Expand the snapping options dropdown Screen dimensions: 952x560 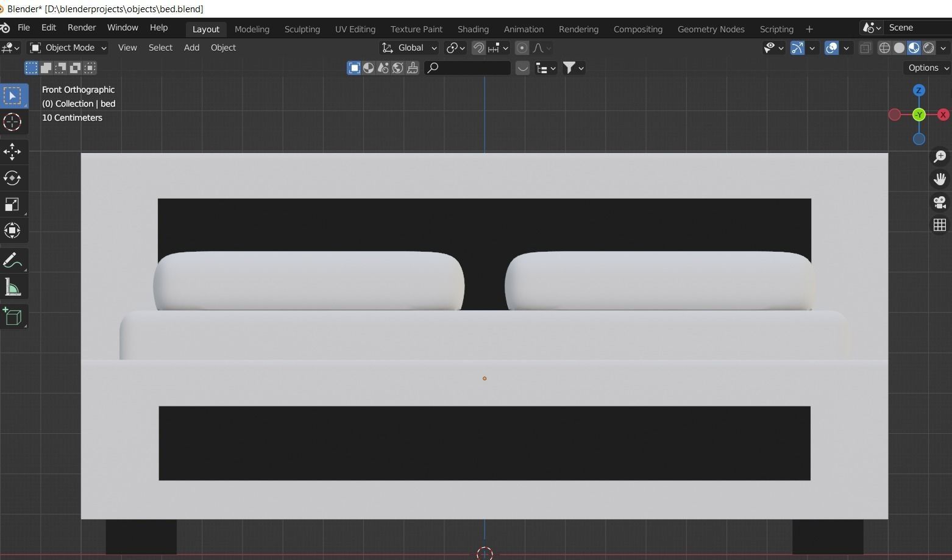499,48
